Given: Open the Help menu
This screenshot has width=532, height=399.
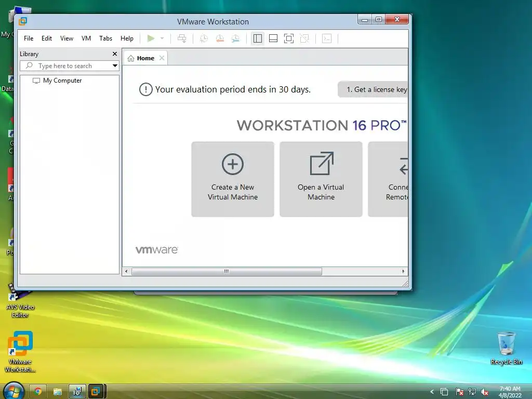Looking at the screenshot, I should click(127, 38).
